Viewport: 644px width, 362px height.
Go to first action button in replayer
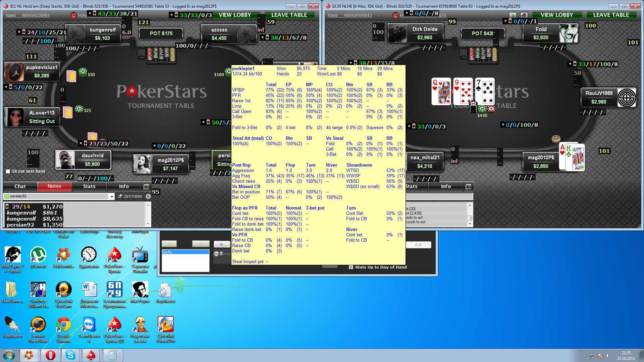221,244
